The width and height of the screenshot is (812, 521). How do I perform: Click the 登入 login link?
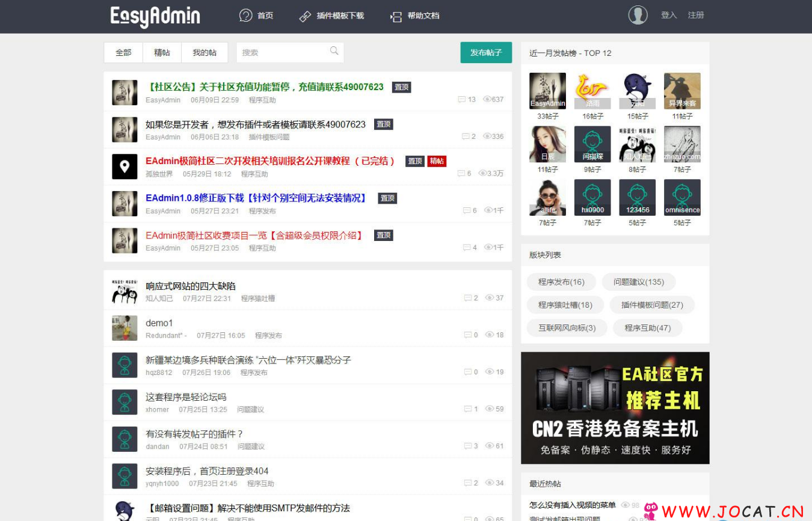(x=669, y=15)
